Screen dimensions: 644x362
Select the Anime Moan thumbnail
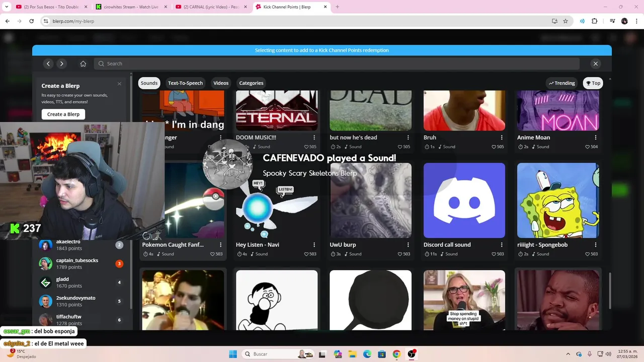pos(558,111)
